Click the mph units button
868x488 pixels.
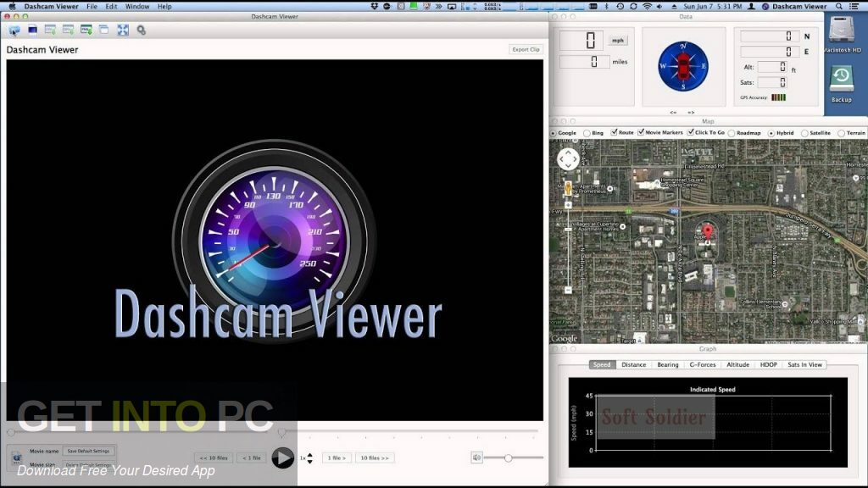618,41
